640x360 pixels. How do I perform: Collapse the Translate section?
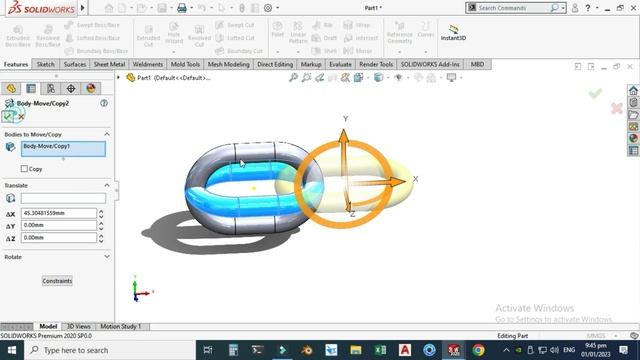click(x=107, y=185)
